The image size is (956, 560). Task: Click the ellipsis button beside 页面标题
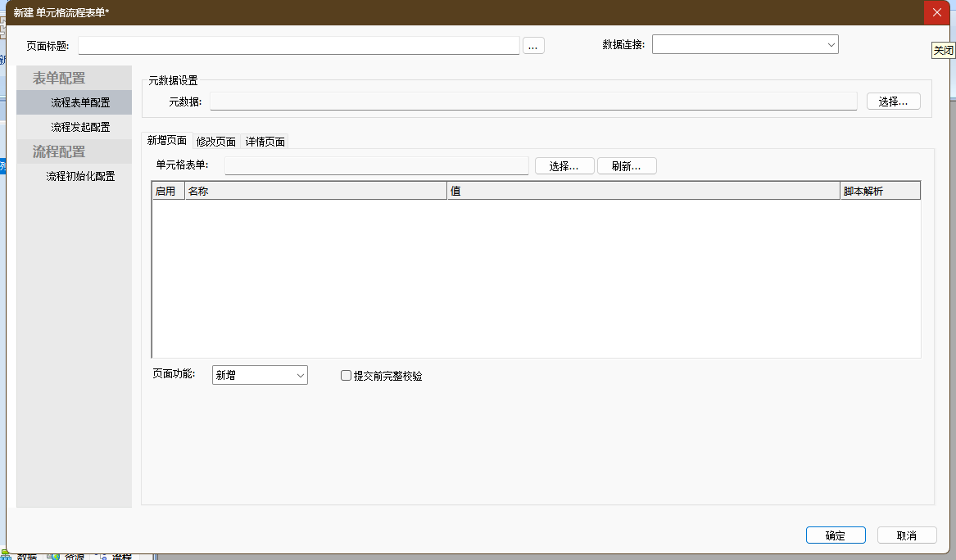coord(533,46)
